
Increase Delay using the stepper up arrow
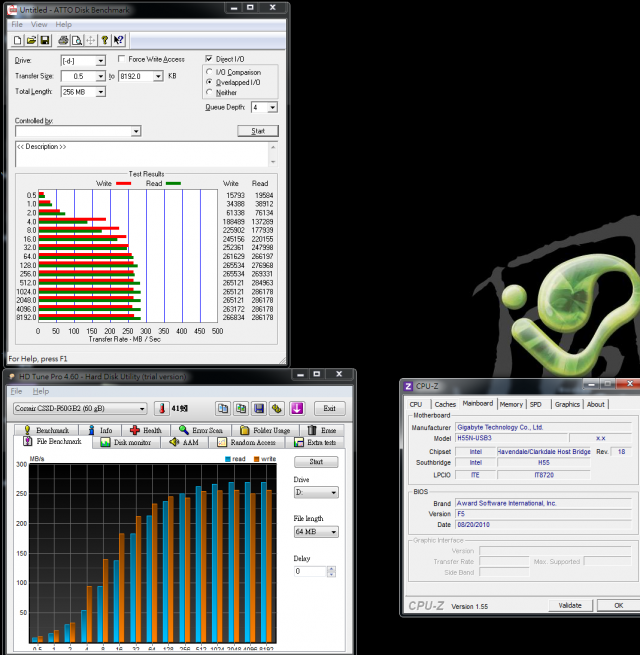(x=331, y=569)
